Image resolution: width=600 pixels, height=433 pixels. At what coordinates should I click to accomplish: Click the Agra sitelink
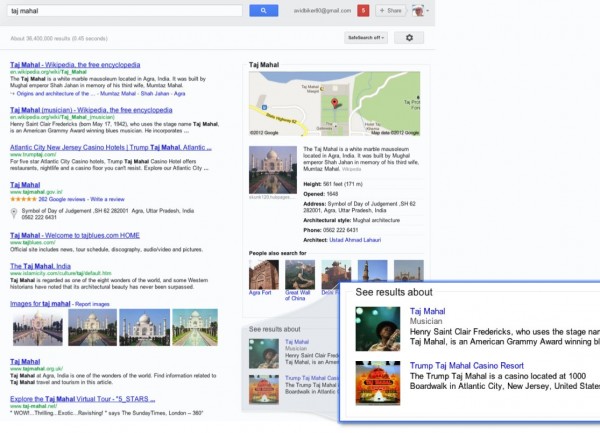click(x=179, y=94)
